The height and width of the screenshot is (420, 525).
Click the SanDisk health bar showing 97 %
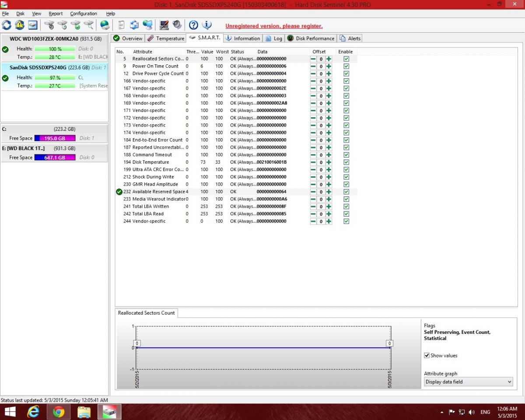point(55,78)
